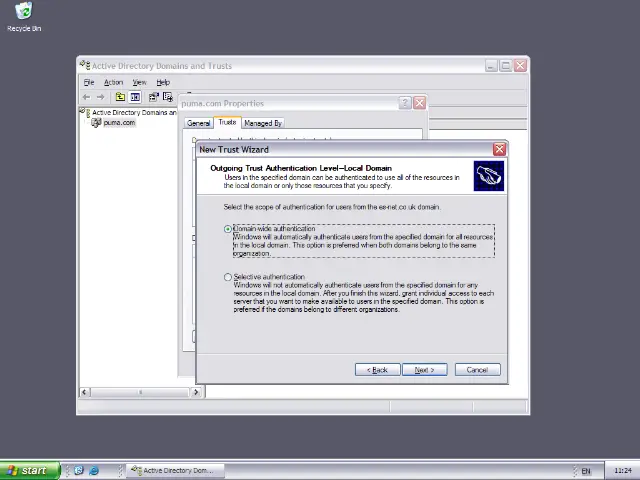
Task: Select puma.com domain in the tree
Action: click(118, 122)
